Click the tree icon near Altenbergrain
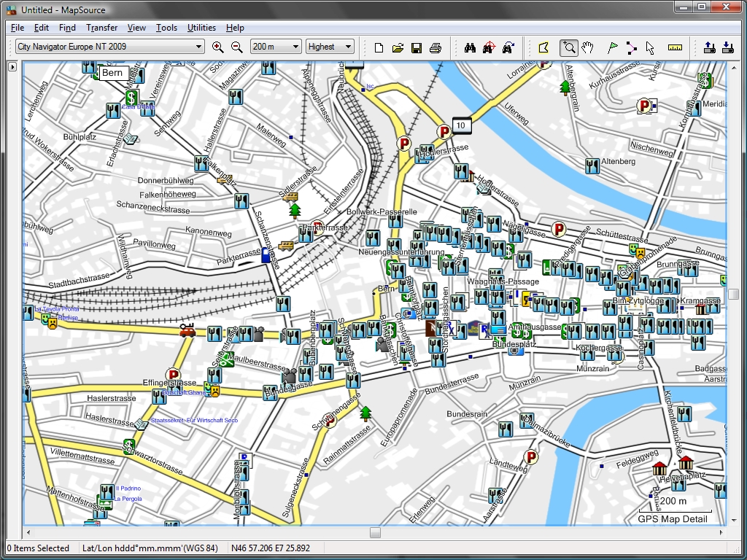 click(565, 87)
